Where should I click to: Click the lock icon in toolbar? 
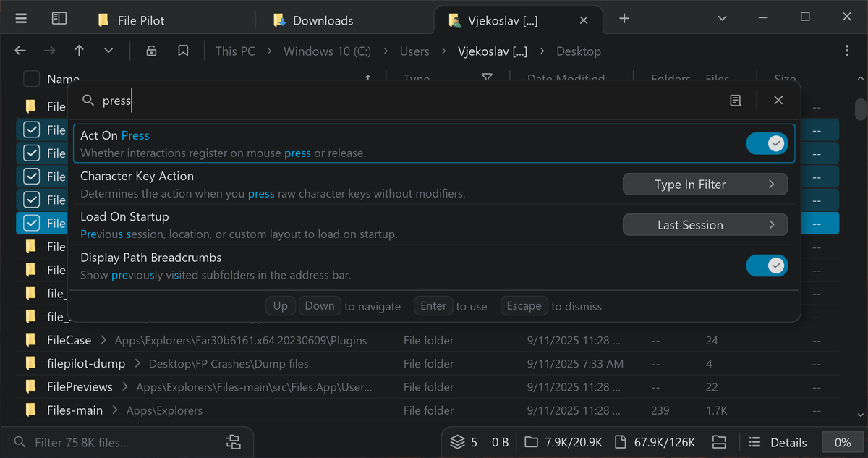[151, 51]
